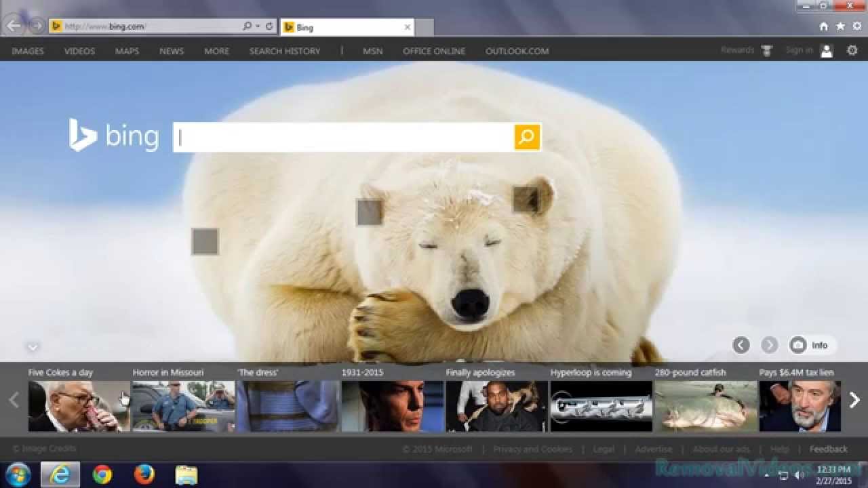Click the Rewards text link
Image resolution: width=868 pixels, height=488 pixels.
[x=737, y=50]
